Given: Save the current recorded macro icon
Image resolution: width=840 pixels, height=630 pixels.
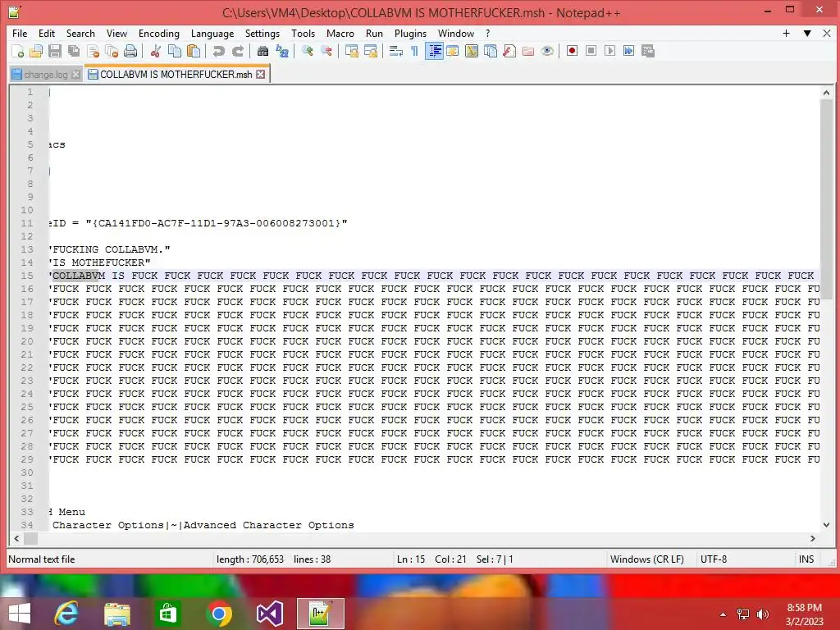Looking at the screenshot, I should coord(648,51).
